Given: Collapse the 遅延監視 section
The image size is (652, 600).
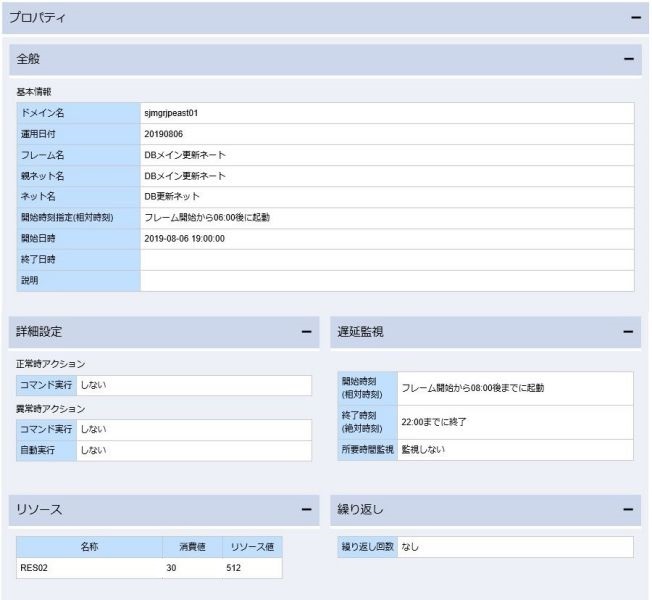Looking at the screenshot, I should click(628, 332).
